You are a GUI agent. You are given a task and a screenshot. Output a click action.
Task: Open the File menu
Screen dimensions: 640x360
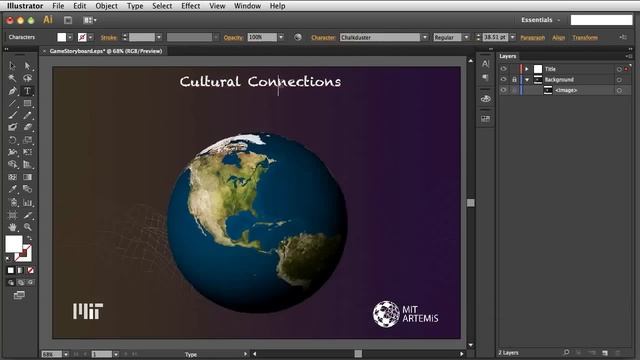(x=58, y=6)
